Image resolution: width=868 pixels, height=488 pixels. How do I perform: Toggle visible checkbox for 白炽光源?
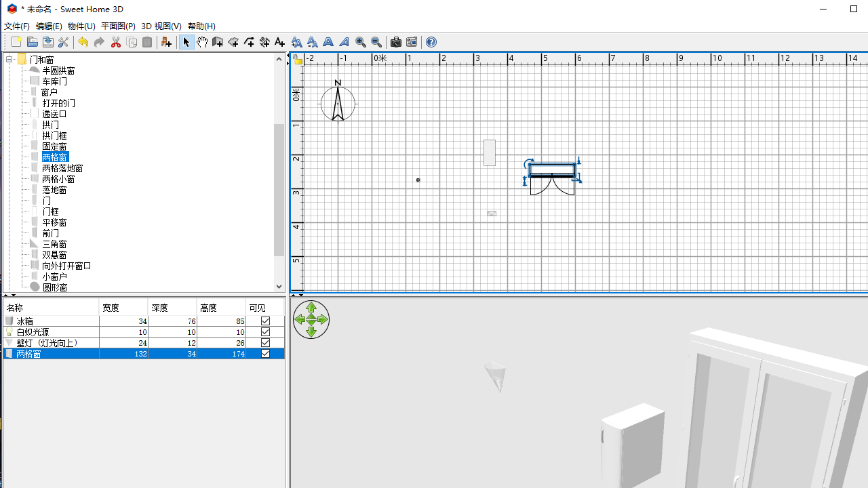tap(265, 332)
